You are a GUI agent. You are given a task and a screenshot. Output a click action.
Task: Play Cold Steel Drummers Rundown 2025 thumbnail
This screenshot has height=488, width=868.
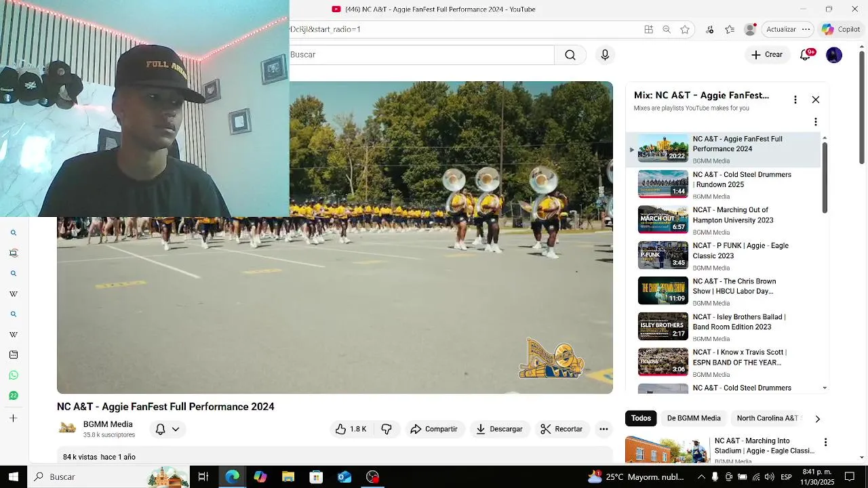663,183
